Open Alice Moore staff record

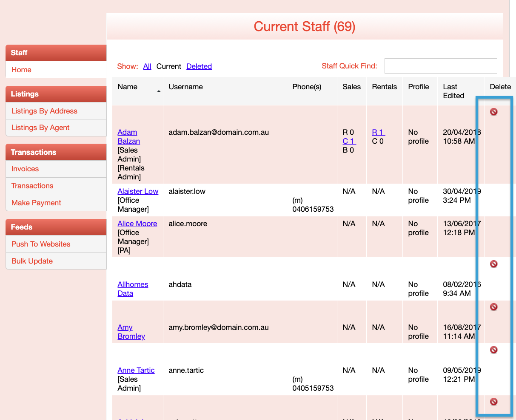(x=137, y=224)
